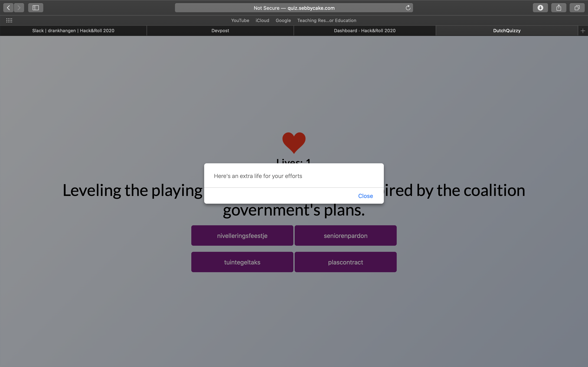Click the Safari back arrow
The image size is (588, 367).
tap(9, 8)
